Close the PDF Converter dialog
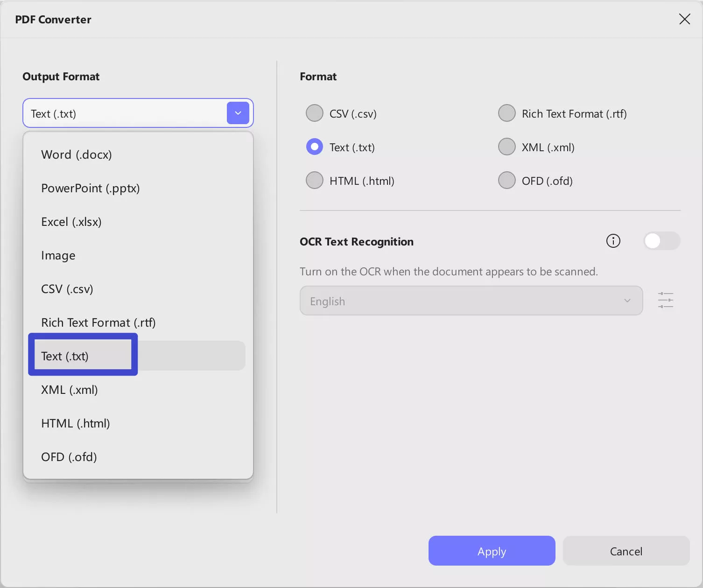This screenshot has height=588, width=703. 684,19
